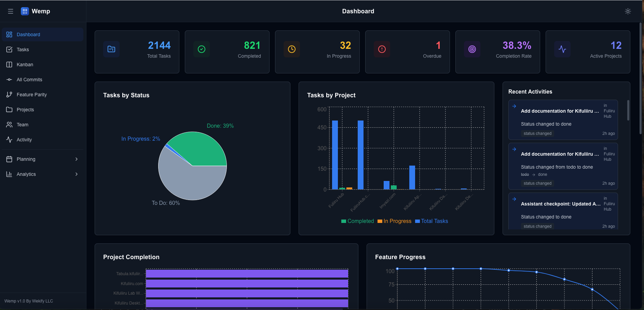Screen dimensions: 644x310
Task: Toggle the hamburger sidebar menu icon
Action: (x=11, y=11)
